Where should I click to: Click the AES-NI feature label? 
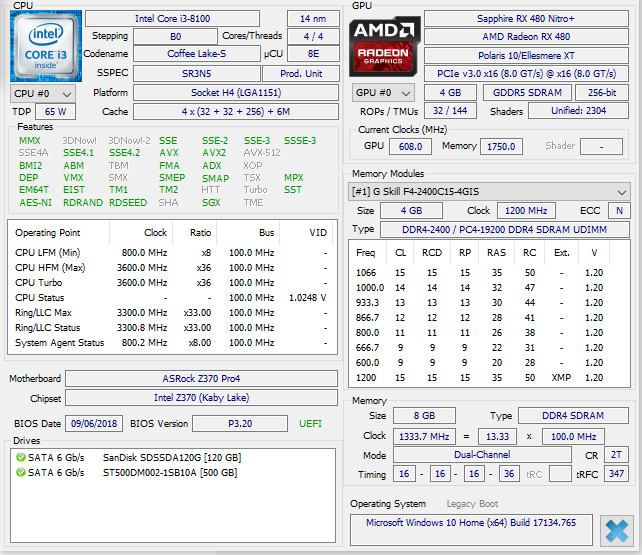(36, 203)
